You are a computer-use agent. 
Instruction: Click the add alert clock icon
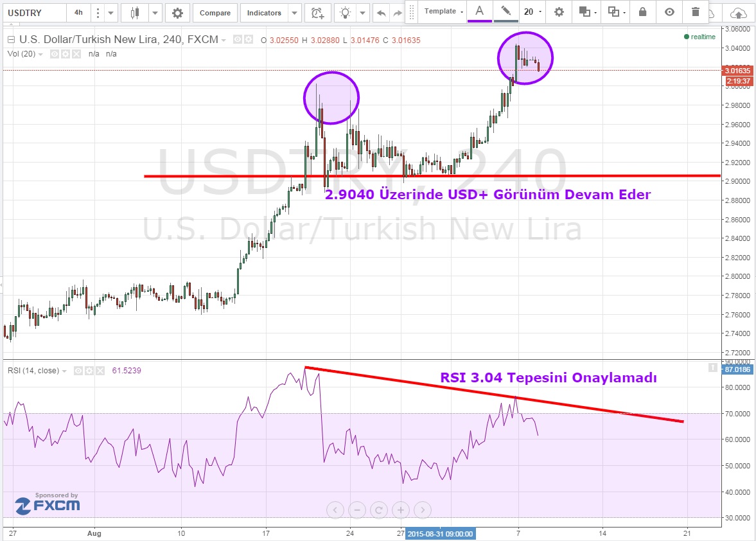coord(317,13)
